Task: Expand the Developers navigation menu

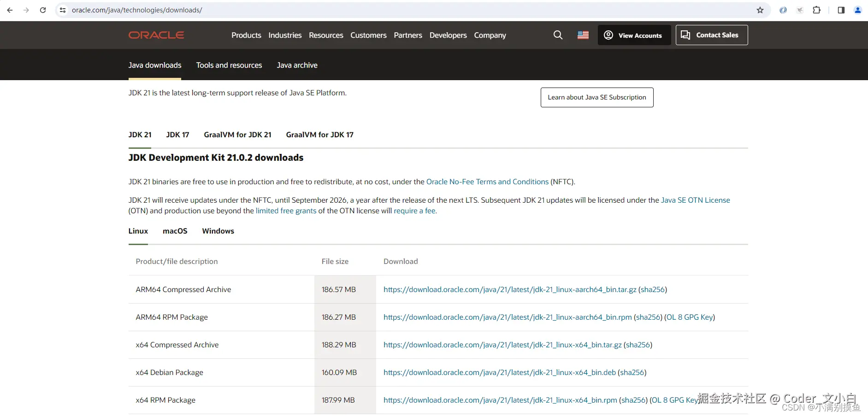Action: [448, 35]
